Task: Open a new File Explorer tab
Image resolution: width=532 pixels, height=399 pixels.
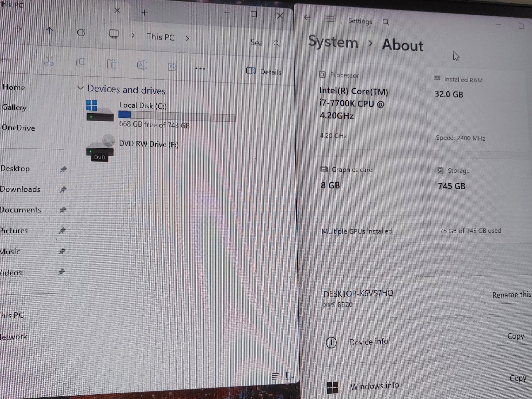Action: pos(145,12)
